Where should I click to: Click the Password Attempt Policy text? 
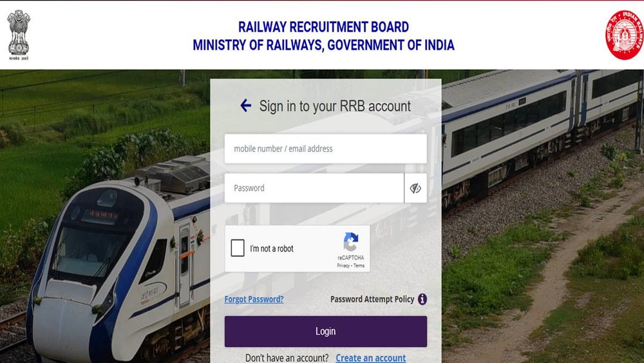click(372, 299)
